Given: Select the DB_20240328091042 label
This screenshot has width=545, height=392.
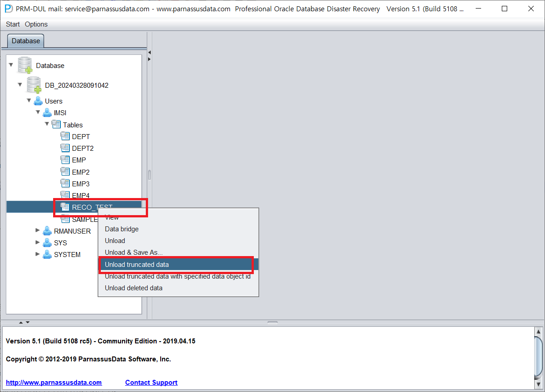Looking at the screenshot, I should coord(77,85).
